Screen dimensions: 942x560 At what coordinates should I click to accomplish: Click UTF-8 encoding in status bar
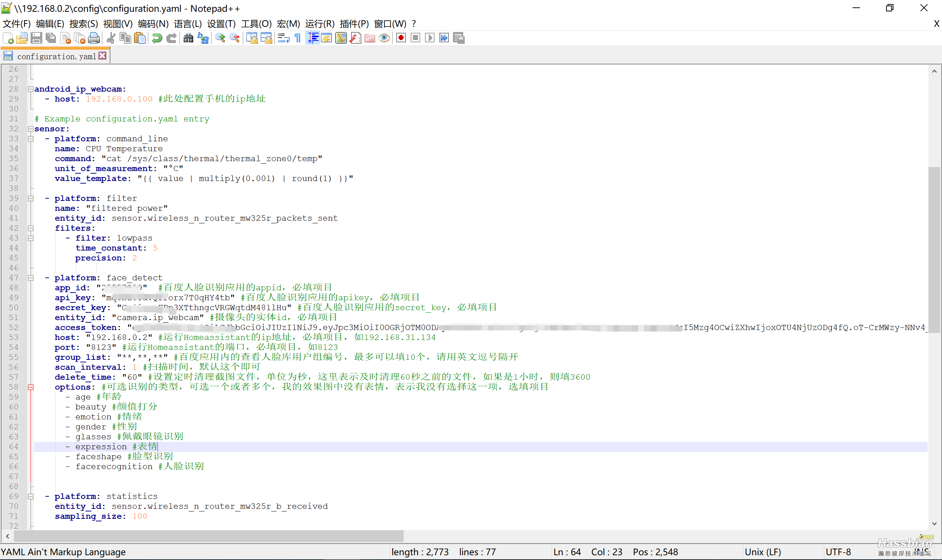click(838, 552)
